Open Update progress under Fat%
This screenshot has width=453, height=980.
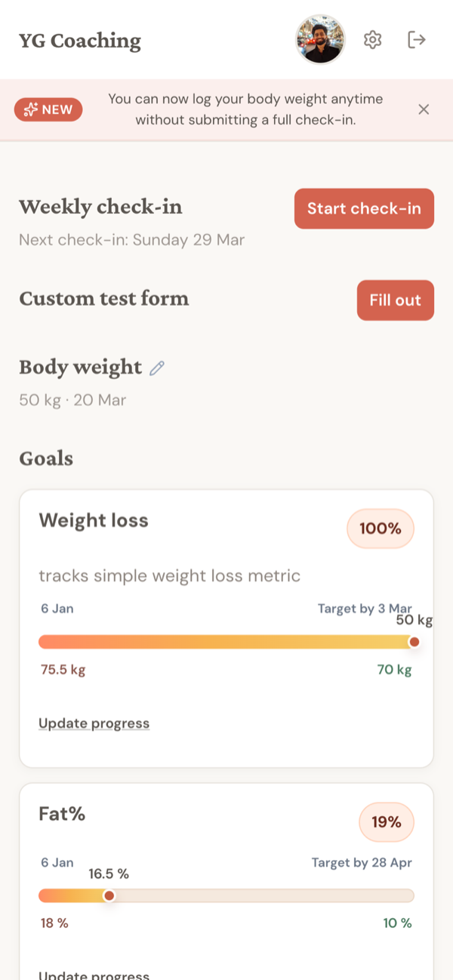click(94, 975)
